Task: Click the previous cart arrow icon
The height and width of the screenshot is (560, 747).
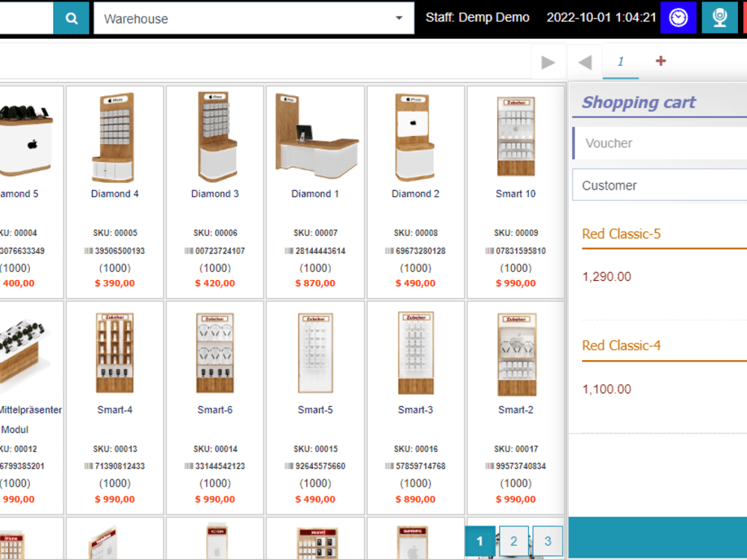Action: 585,62
